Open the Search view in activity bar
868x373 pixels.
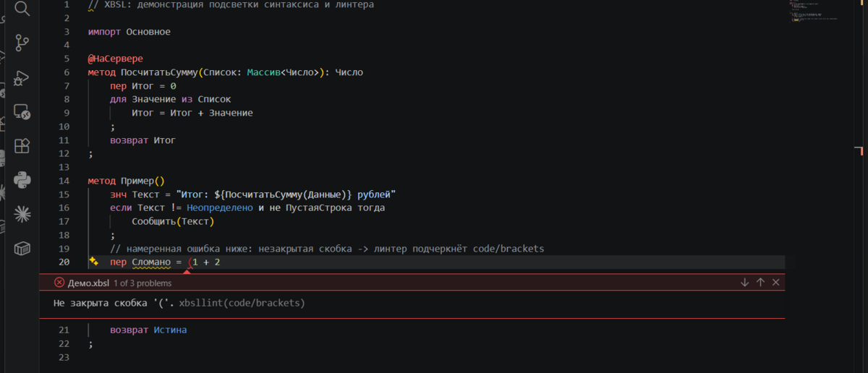22,9
